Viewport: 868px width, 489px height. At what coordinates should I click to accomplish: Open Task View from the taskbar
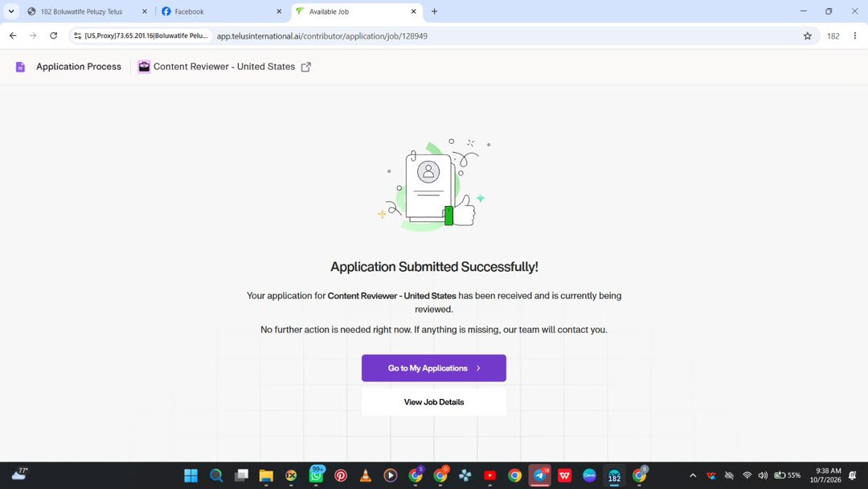[241, 475]
